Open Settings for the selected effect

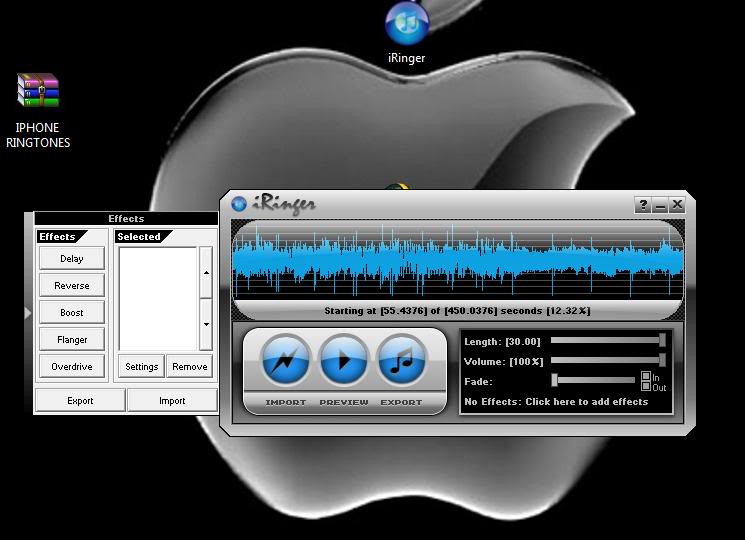142,367
